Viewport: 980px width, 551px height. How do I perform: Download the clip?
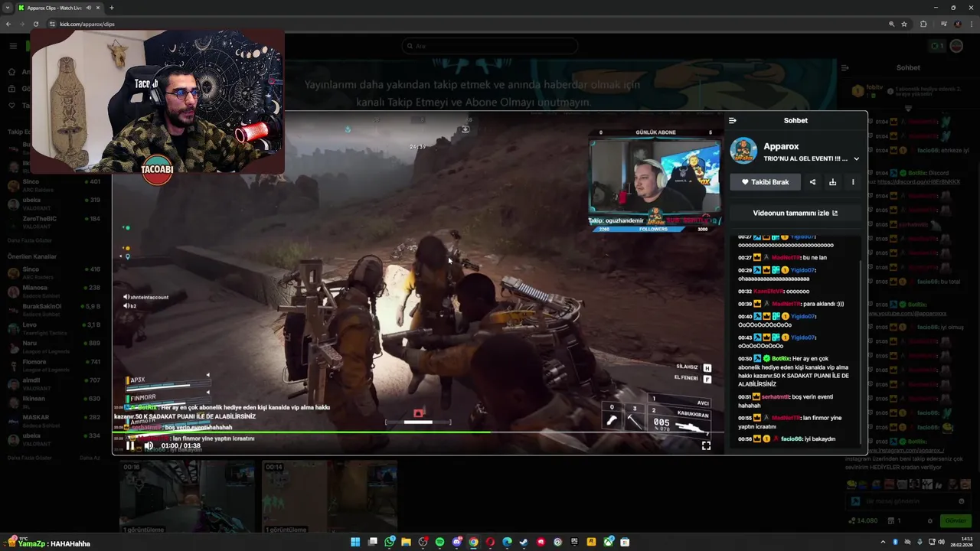click(x=832, y=182)
